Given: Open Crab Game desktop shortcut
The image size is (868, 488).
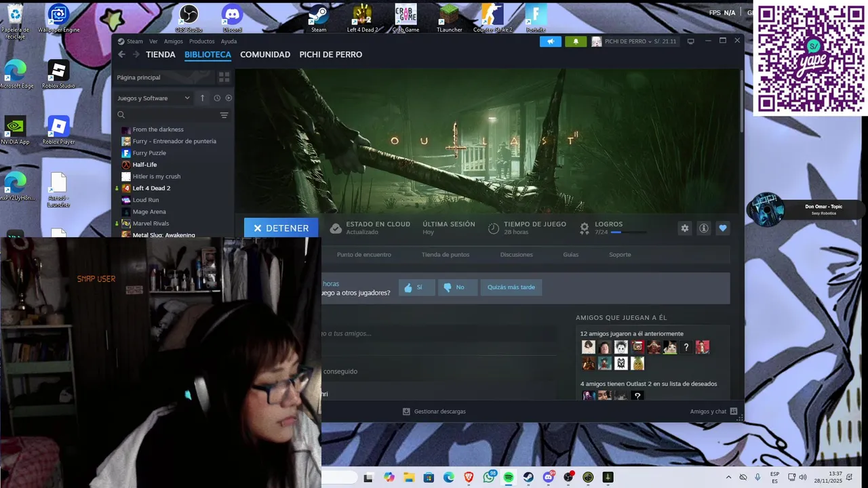Looking at the screenshot, I should pyautogui.click(x=406, y=18).
